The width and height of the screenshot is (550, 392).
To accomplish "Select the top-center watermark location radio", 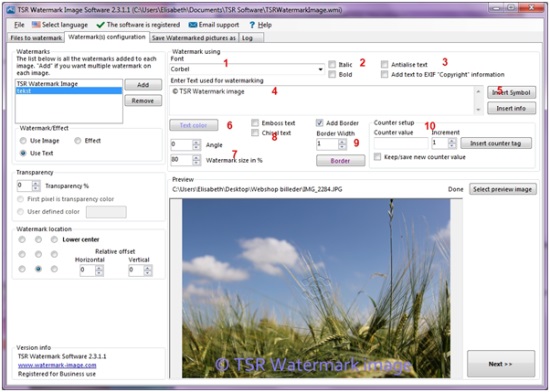I will 38,239.
